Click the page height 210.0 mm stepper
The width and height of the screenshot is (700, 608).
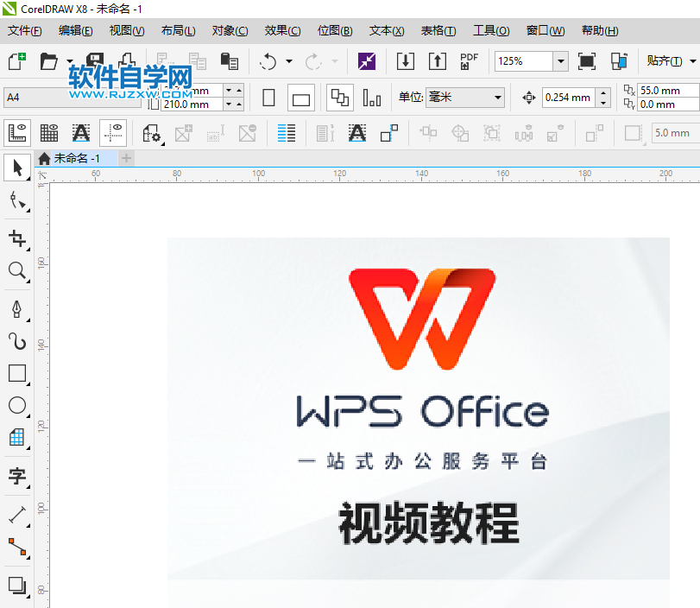(x=234, y=104)
